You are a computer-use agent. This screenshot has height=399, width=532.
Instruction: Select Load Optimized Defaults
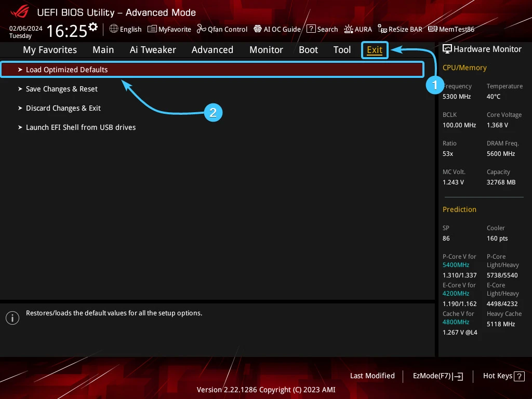tap(66, 70)
